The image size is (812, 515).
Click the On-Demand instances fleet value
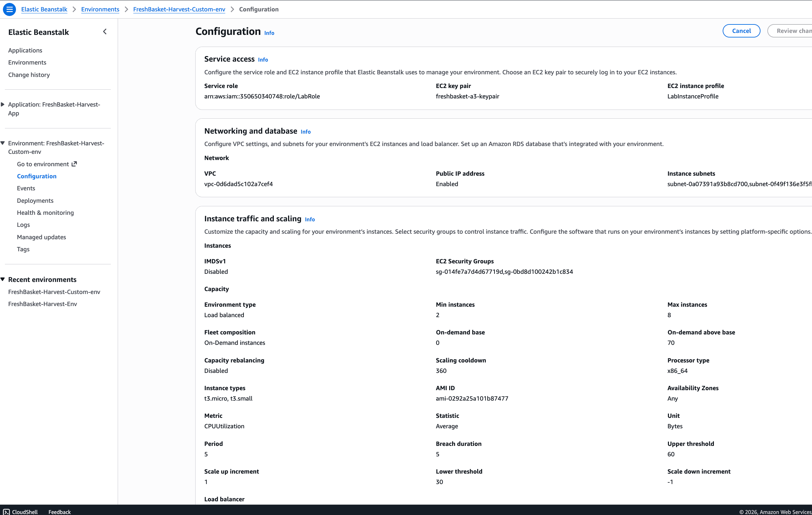click(235, 343)
